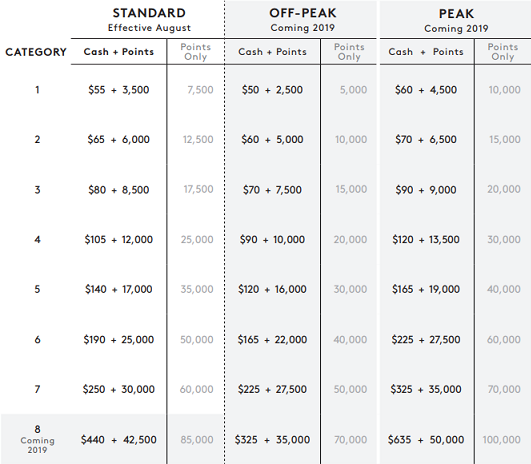
Task: Click the 12,500 standard points value
Action: 198,140
